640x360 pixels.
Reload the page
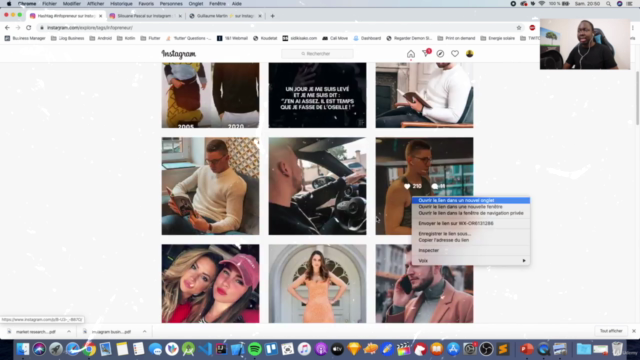point(29,28)
